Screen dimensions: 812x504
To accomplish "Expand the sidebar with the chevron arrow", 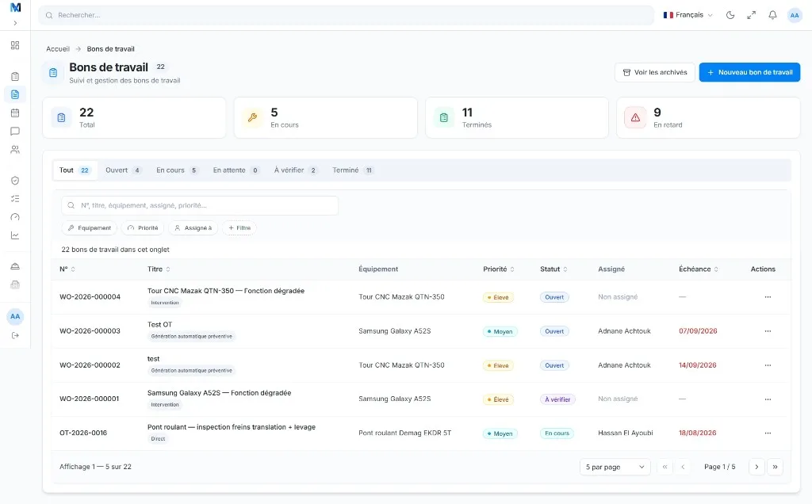I will [15, 23].
